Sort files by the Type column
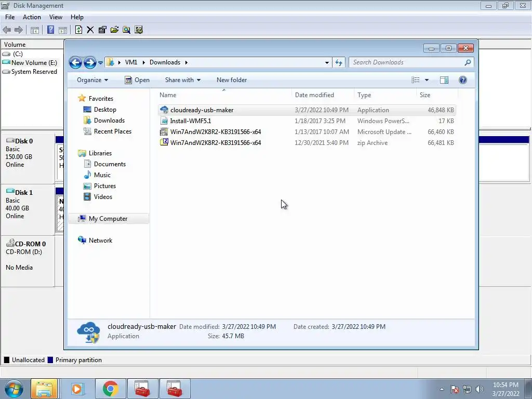Viewport: 532px width, 399px height. click(x=385, y=95)
